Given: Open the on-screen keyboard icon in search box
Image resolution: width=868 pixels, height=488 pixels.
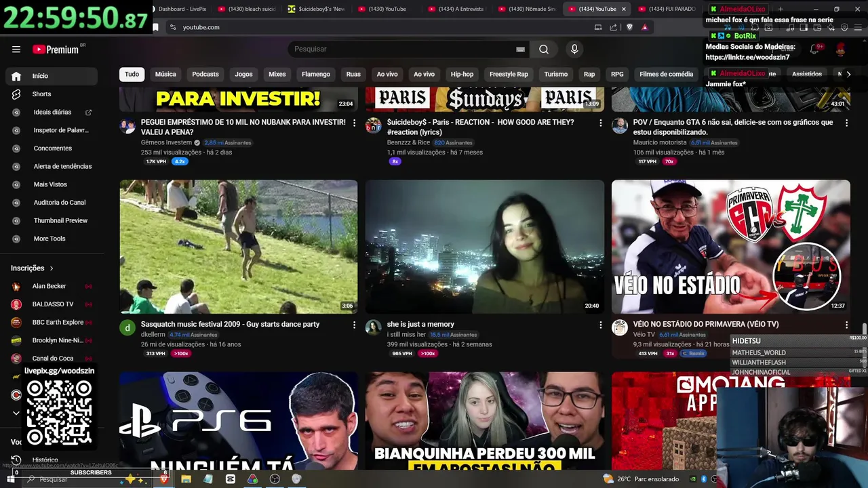Looking at the screenshot, I should [x=520, y=49].
